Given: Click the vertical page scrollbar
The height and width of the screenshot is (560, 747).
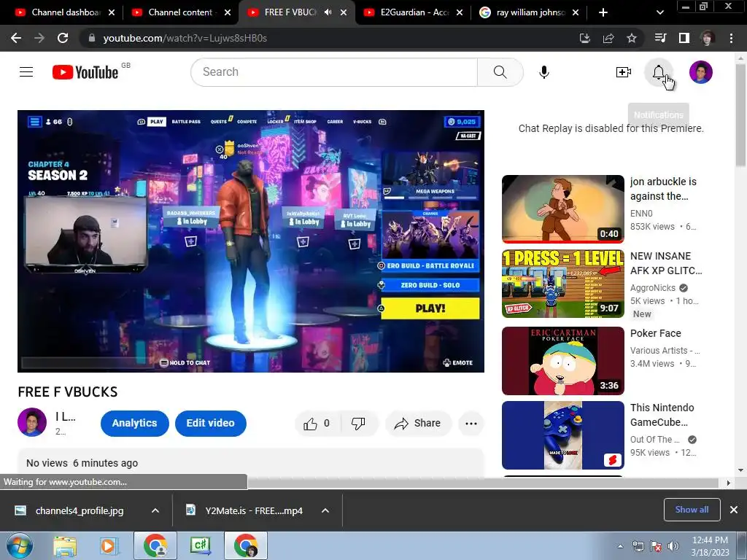Looking at the screenshot, I should pyautogui.click(x=741, y=114).
